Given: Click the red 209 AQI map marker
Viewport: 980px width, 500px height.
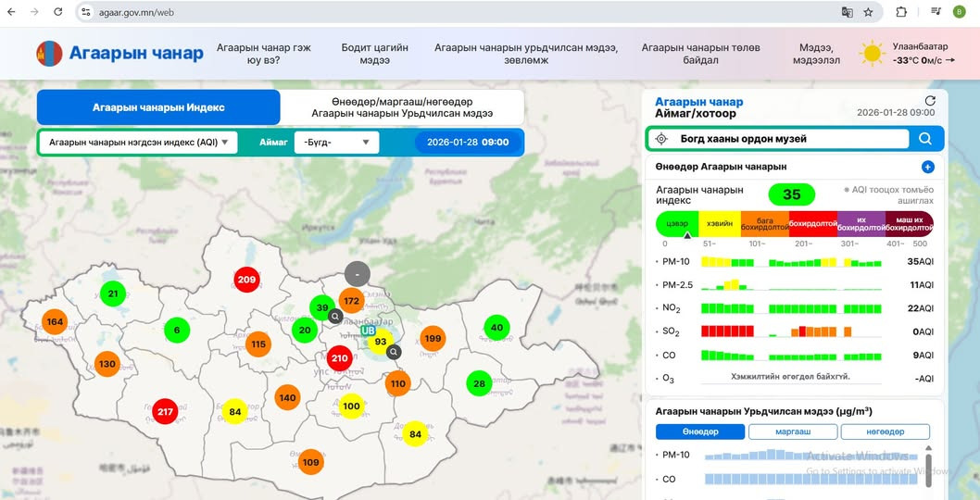Looking at the screenshot, I should coord(246,280).
